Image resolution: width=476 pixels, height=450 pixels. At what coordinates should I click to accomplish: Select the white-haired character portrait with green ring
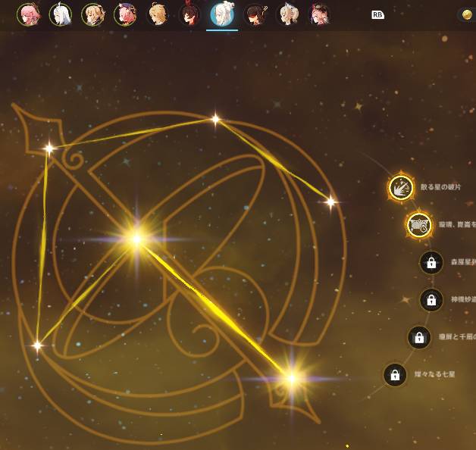pyautogui.click(x=61, y=14)
